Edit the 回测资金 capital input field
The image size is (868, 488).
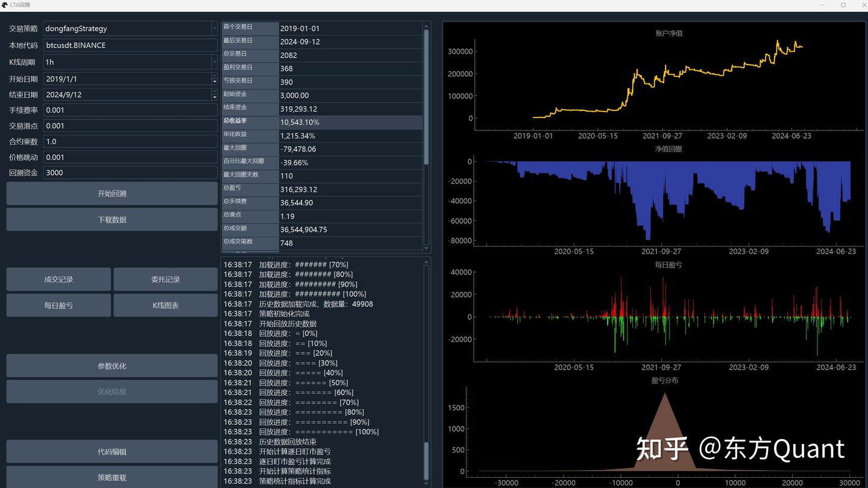[130, 173]
